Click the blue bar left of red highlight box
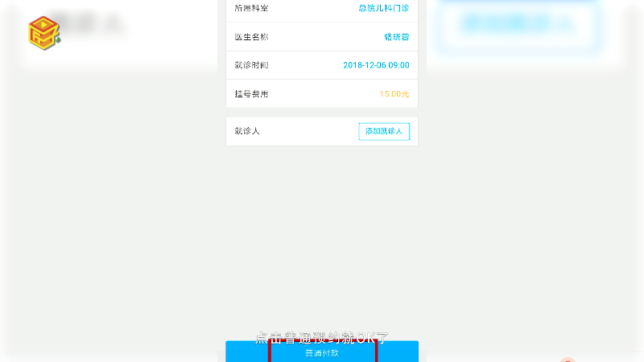The height and width of the screenshot is (362, 644). pyautogui.click(x=247, y=352)
